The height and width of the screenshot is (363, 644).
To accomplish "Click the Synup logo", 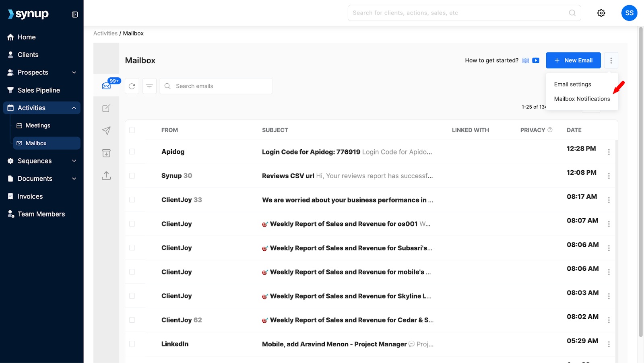I will (28, 14).
